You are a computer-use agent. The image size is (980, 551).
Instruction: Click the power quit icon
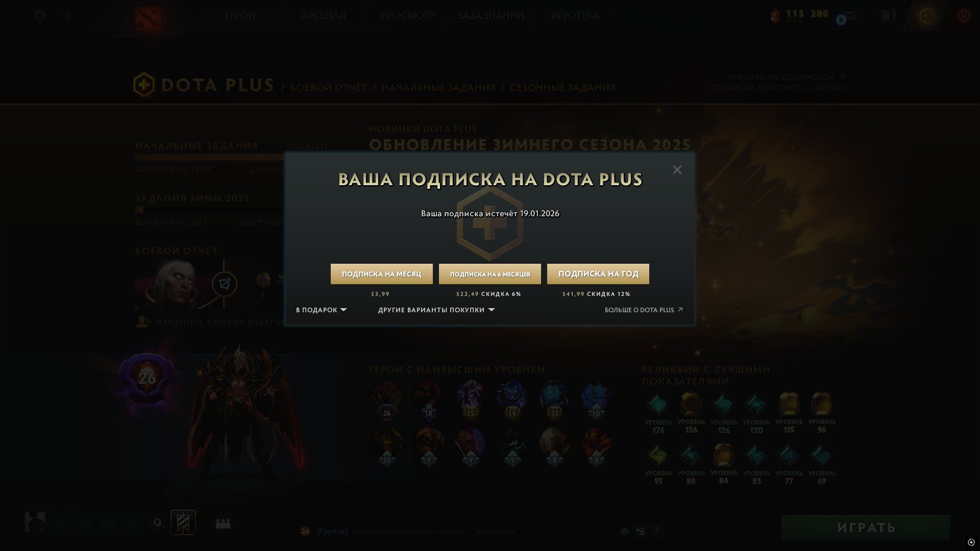tap(964, 15)
